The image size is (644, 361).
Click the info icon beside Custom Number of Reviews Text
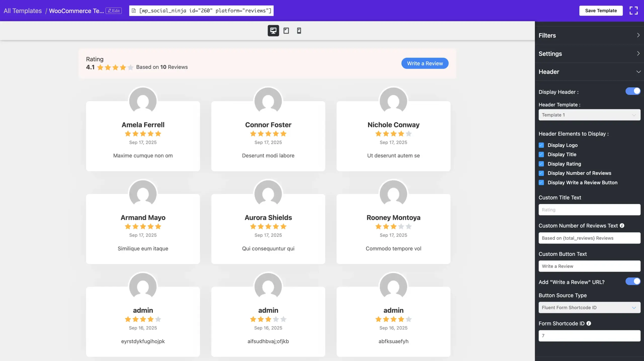(622, 225)
